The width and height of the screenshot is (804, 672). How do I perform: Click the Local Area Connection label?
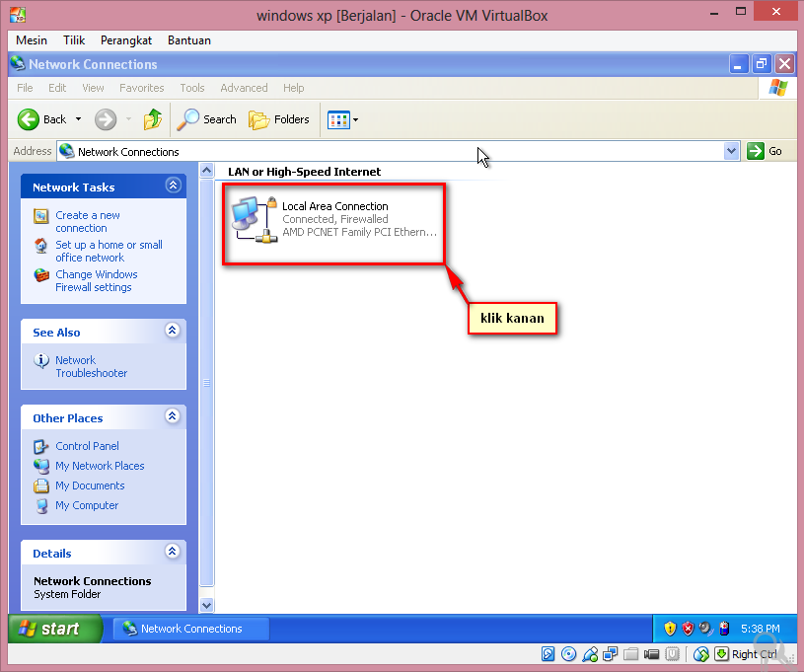(335, 206)
